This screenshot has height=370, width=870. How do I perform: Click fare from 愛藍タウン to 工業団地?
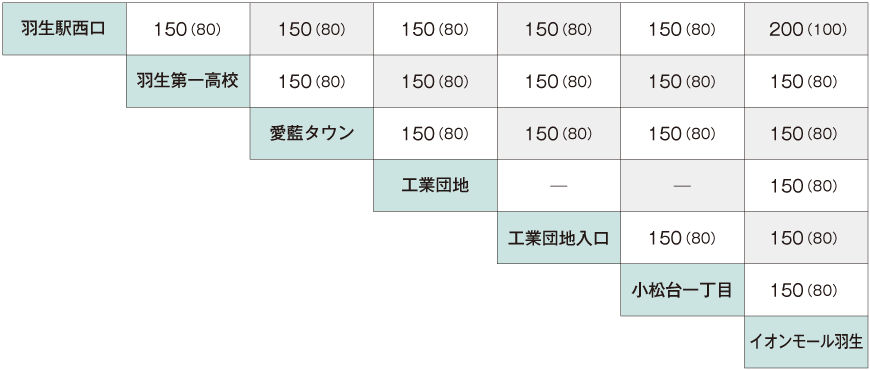pos(436,134)
